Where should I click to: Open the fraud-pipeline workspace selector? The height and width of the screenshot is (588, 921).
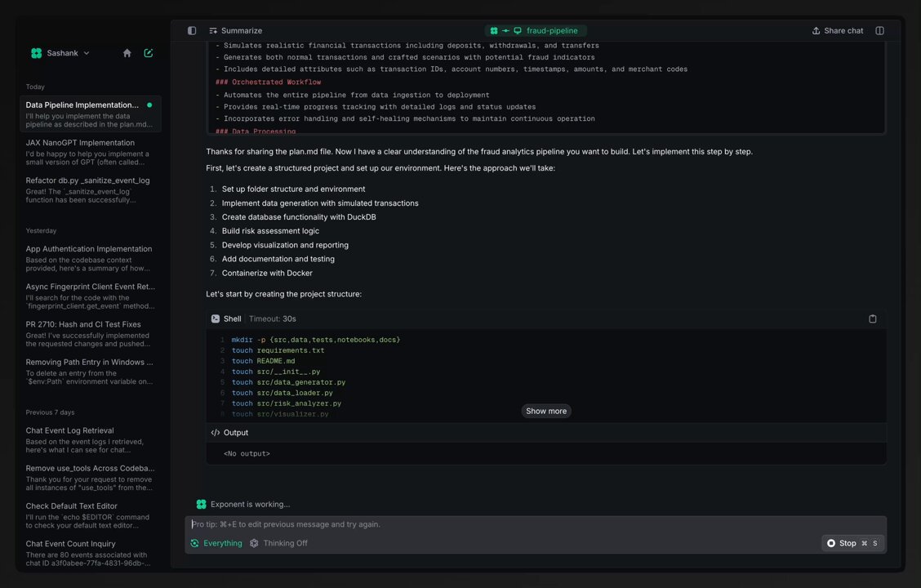click(535, 30)
